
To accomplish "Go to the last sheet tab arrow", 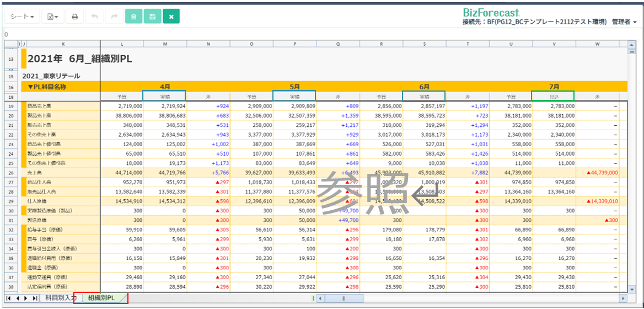I will point(35,299).
